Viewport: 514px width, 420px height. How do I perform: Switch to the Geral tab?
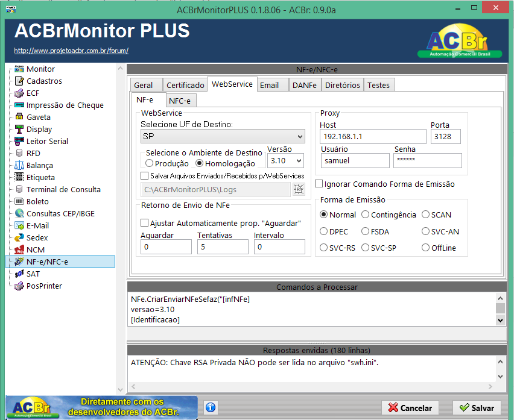[146, 85]
